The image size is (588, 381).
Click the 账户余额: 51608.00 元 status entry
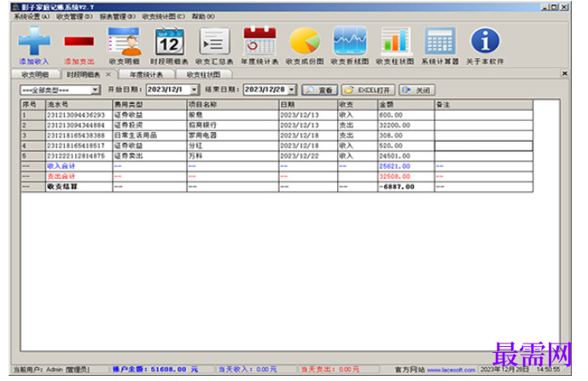[155, 369]
